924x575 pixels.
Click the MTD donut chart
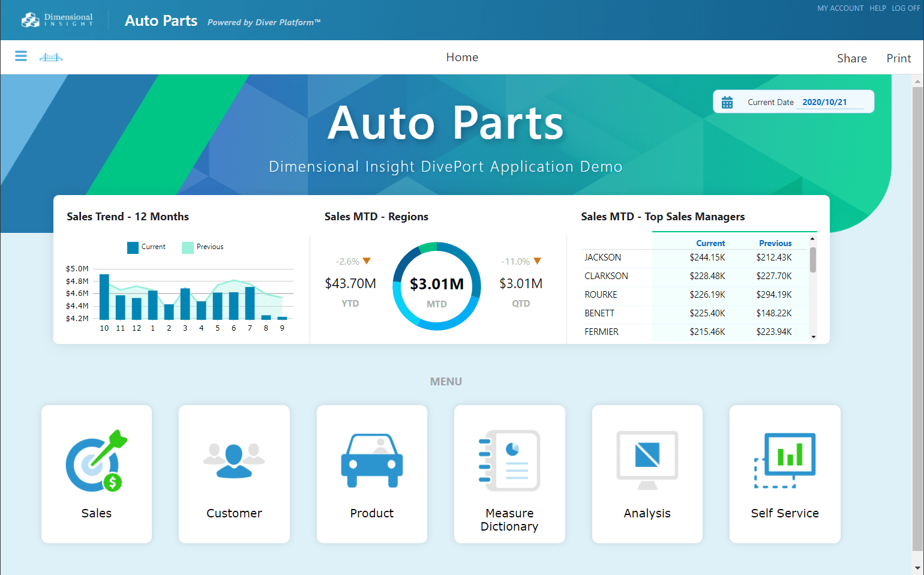point(437,286)
